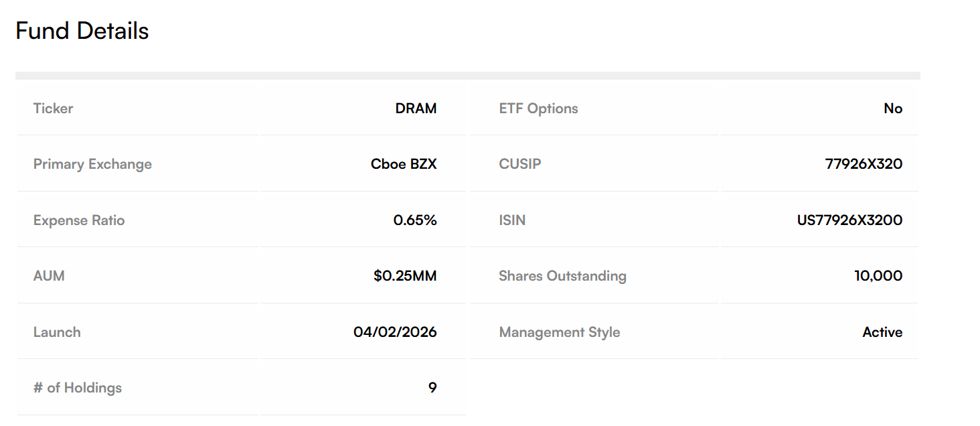
Task: Click the Cboe BZX exchange value
Action: (x=404, y=164)
